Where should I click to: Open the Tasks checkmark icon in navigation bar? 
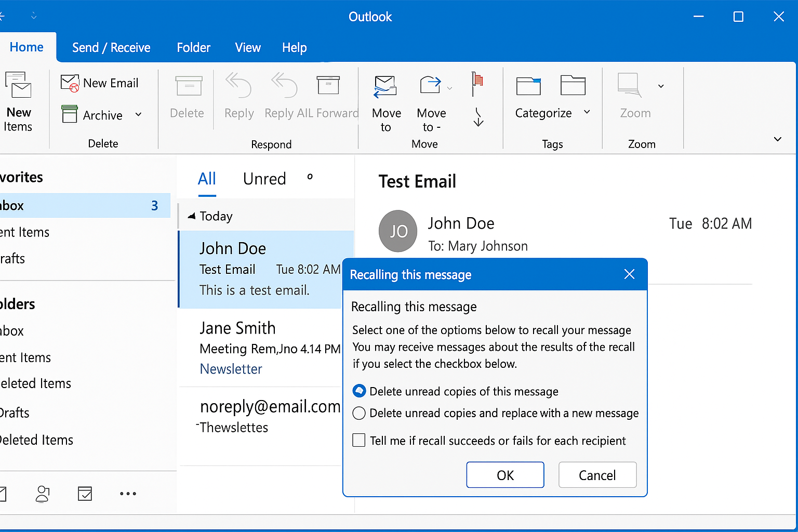coord(85,494)
